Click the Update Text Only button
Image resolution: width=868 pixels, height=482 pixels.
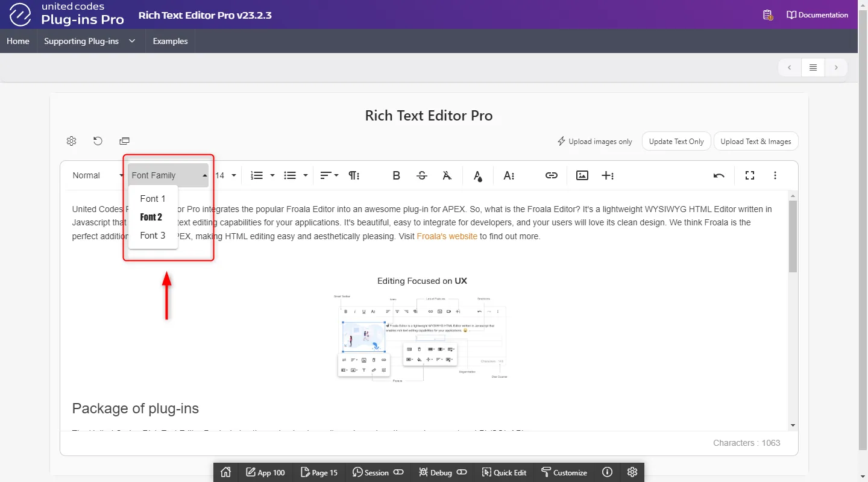676,142
